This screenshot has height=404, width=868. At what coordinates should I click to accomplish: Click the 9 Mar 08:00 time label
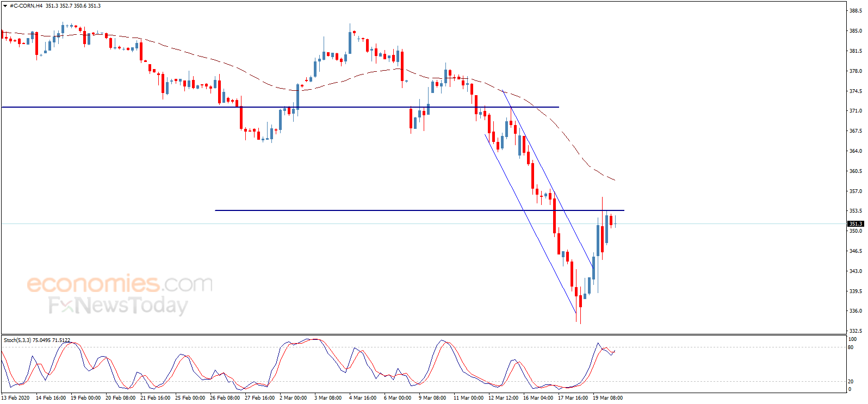coord(432,398)
